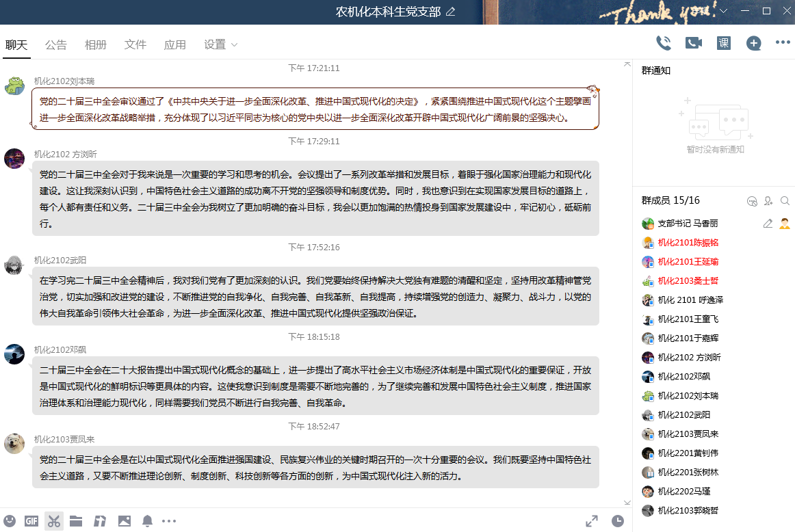Screen dimensions: 795x532
Task: Start a voice call
Action: pyautogui.click(x=663, y=42)
